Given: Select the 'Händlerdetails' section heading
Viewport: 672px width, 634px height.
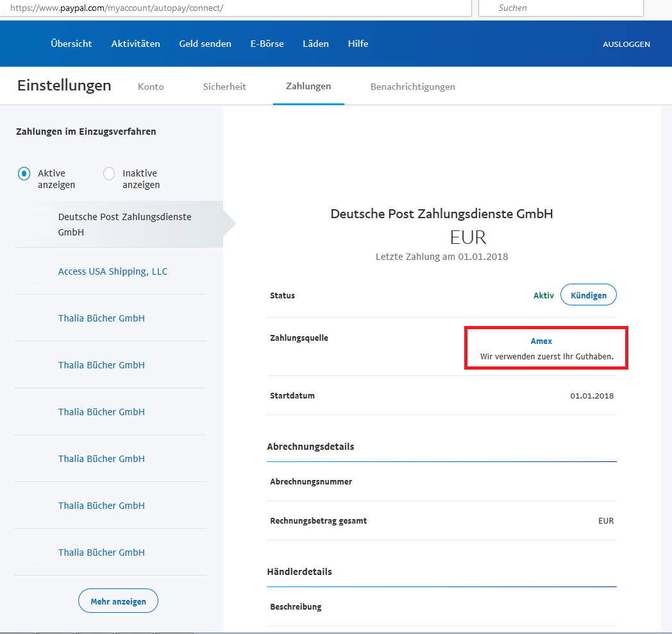Looking at the screenshot, I should (299, 572).
